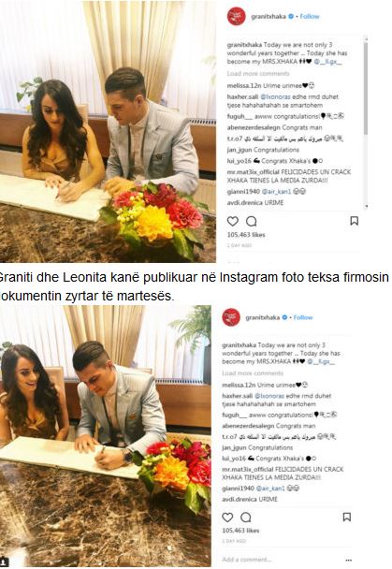392x569 pixels.
Task: Follow granitxhaka from the bottom post
Action: [x=303, y=317]
